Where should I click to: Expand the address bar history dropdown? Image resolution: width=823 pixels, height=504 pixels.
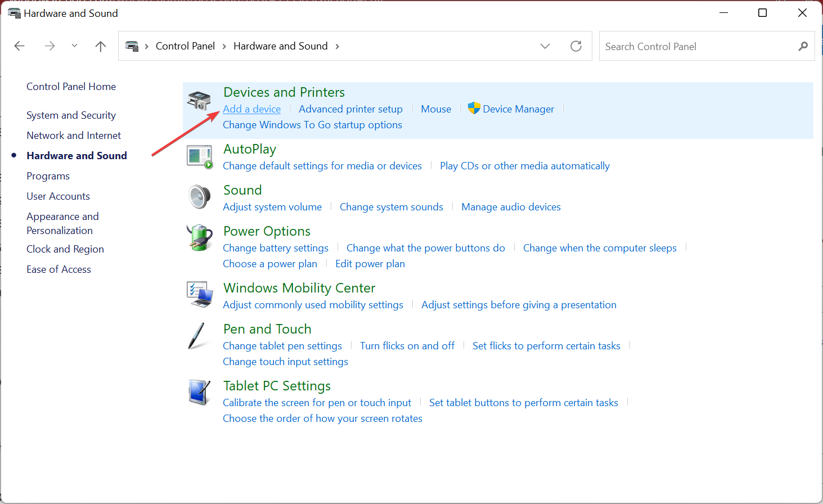pyautogui.click(x=545, y=46)
